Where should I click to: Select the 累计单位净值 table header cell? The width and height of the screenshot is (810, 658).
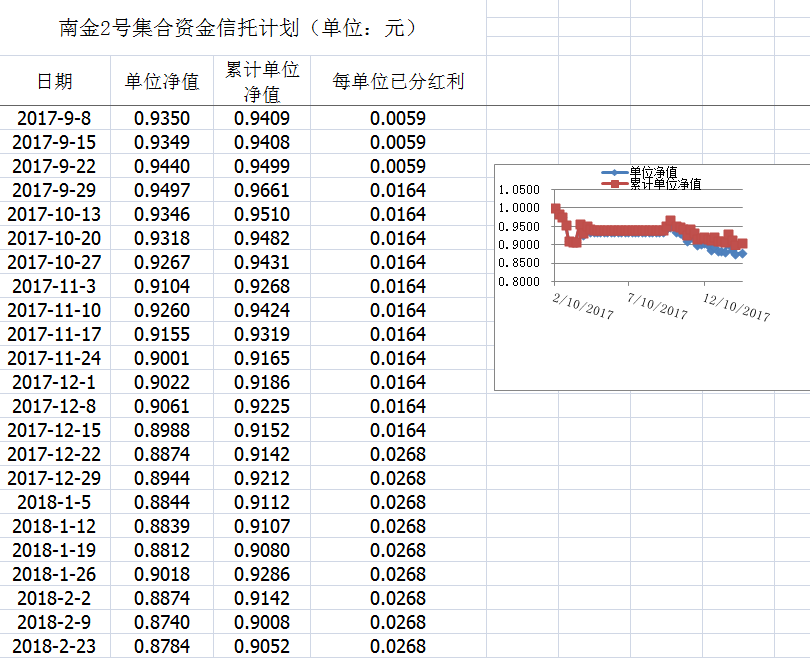point(262,82)
